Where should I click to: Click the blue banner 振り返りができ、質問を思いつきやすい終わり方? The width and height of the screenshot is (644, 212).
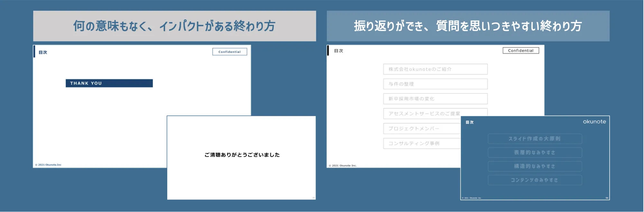click(x=468, y=26)
